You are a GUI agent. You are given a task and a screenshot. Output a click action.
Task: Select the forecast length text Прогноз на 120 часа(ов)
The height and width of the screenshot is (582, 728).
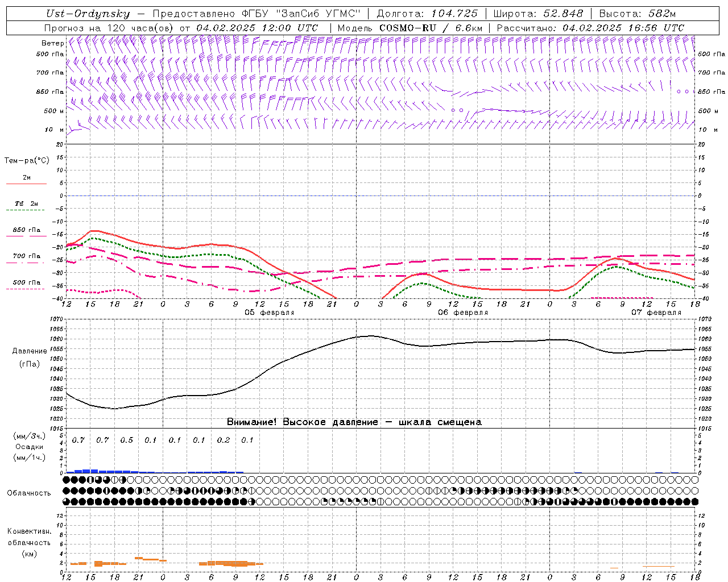coord(110,28)
